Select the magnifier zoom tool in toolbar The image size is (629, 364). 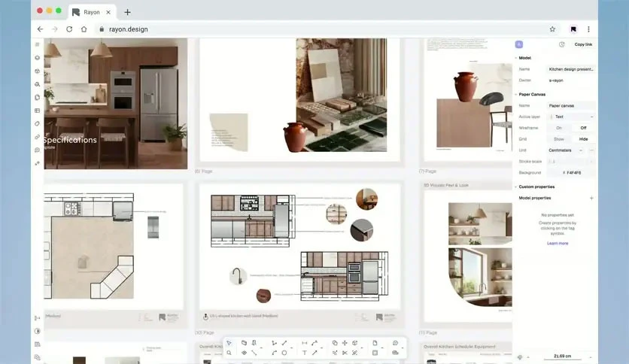(x=229, y=353)
